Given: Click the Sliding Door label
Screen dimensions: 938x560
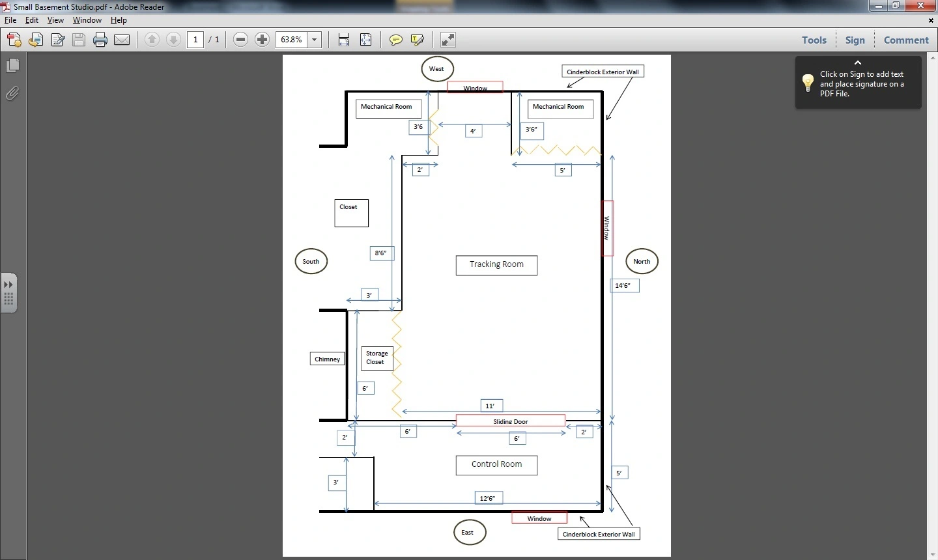Looking at the screenshot, I should [x=511, y=421].
